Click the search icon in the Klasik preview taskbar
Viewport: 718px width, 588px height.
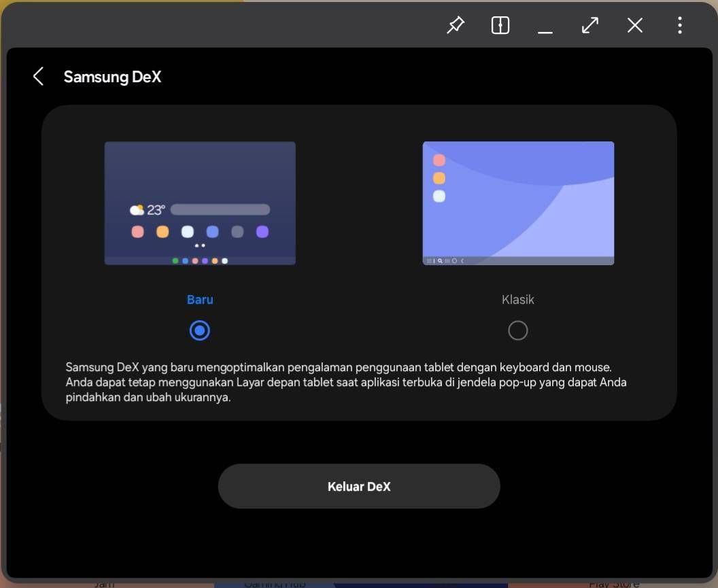coord(440,260)
